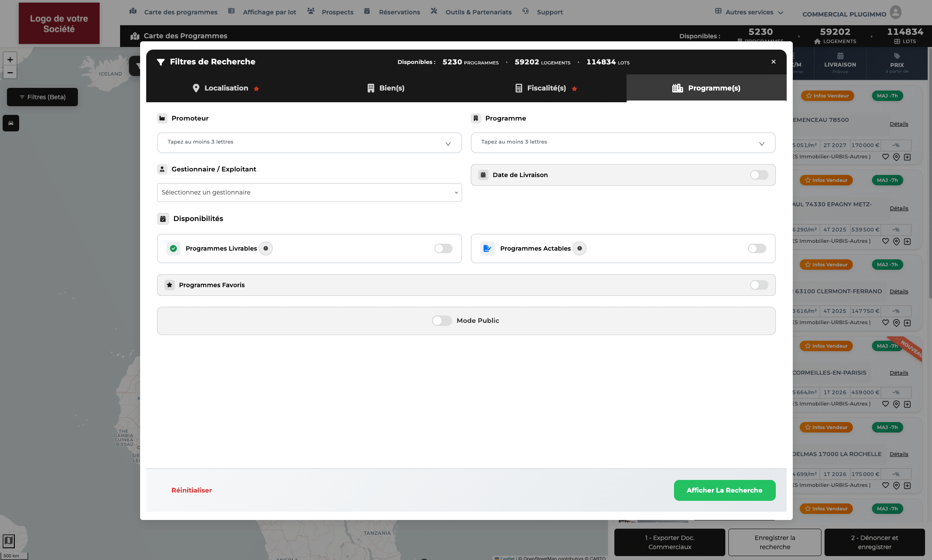The height and width of the screenshot is (560, 932).
Task: Click Afficher La Recherche button
Action: tap(724, 490)
